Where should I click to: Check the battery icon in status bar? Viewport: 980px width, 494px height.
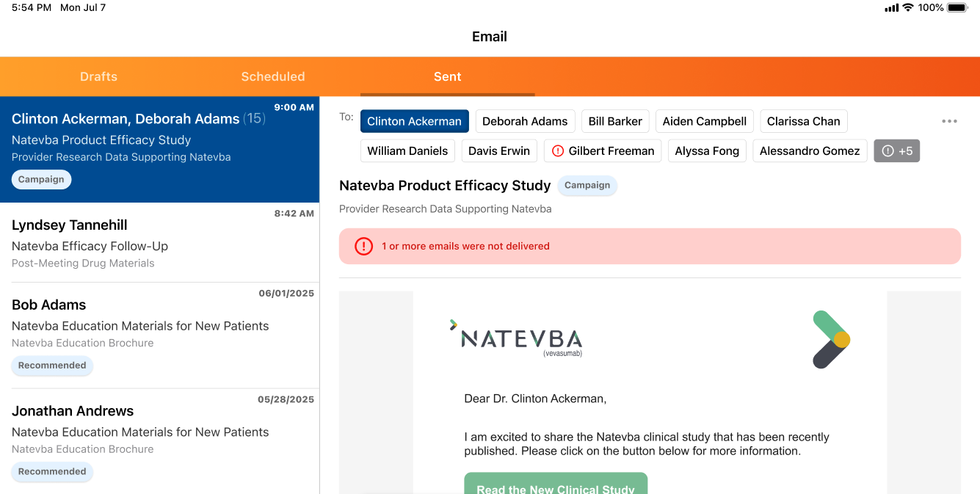(957, 8)
